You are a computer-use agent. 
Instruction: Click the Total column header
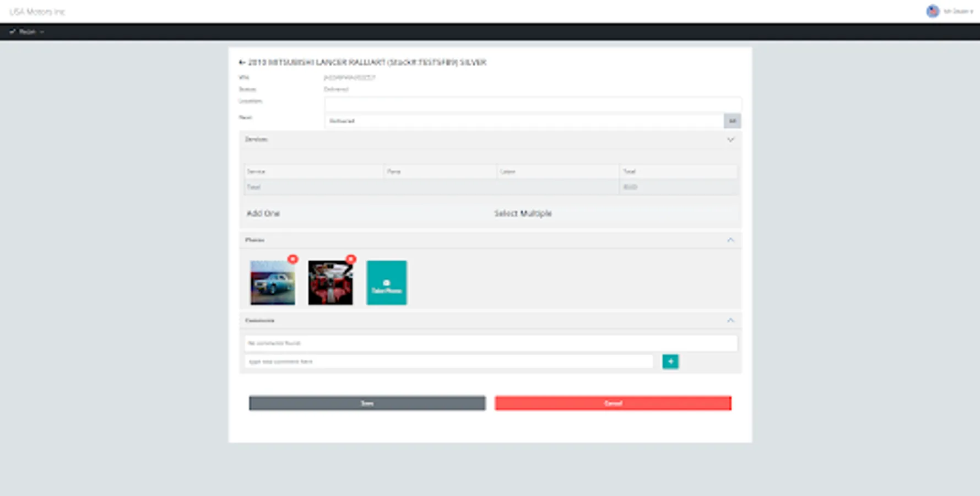pos(679,171)
